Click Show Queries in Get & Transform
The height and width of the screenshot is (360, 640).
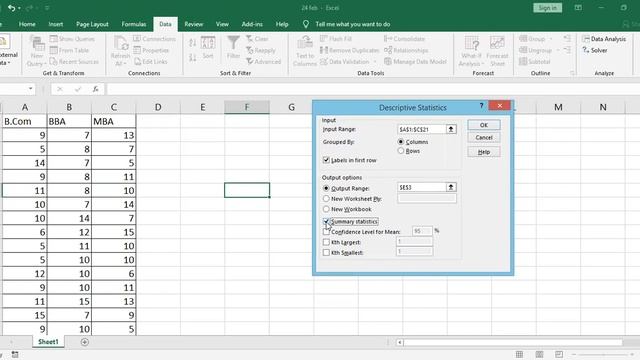(x=72, y=39)
